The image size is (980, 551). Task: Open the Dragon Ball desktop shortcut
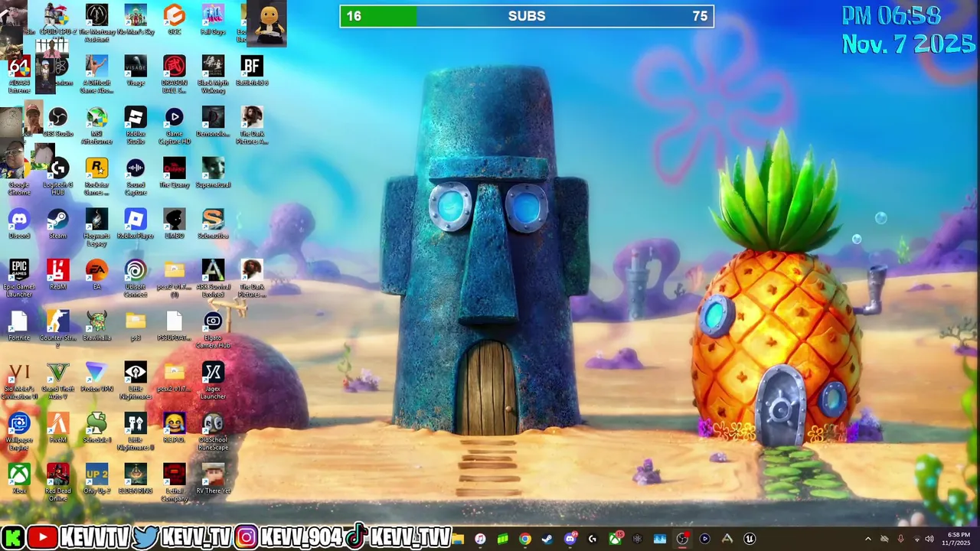[175, 73]
